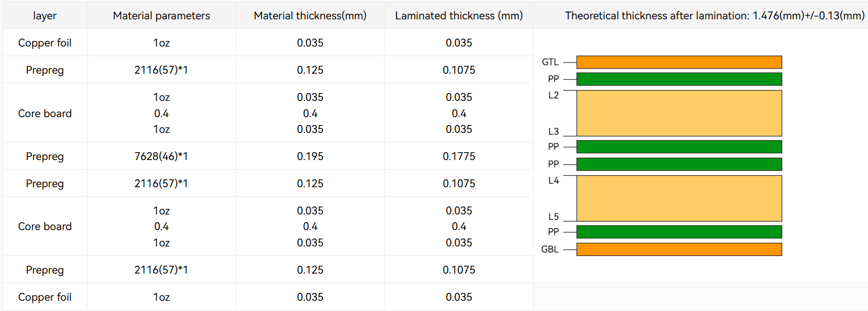
Task: Select the orange GBL bottom layer bar
Action: pos(679,249)
